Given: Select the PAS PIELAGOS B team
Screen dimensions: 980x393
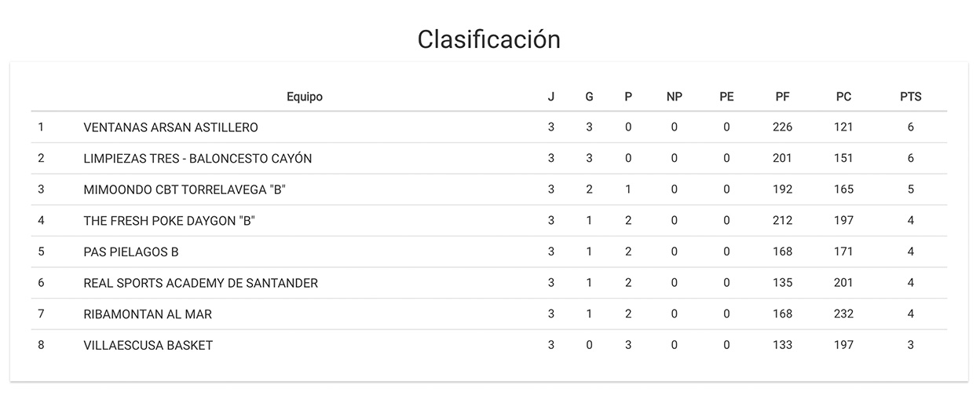Looking at the screenshot, I should coord(131,252).
